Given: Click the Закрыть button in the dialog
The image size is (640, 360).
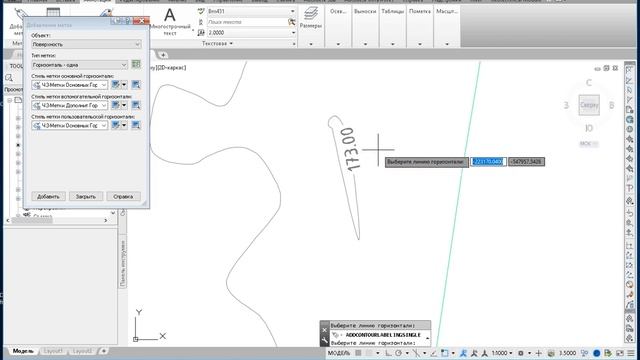Looking at the screenshot, I should [x=86, y=196].
